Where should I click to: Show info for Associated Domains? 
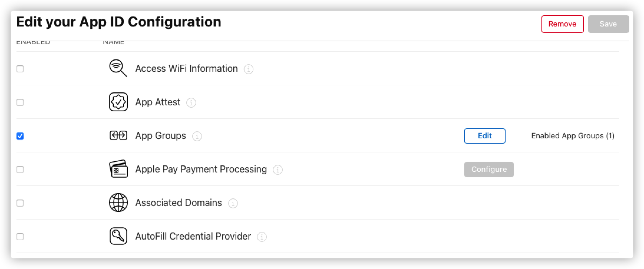pos(233,203)
